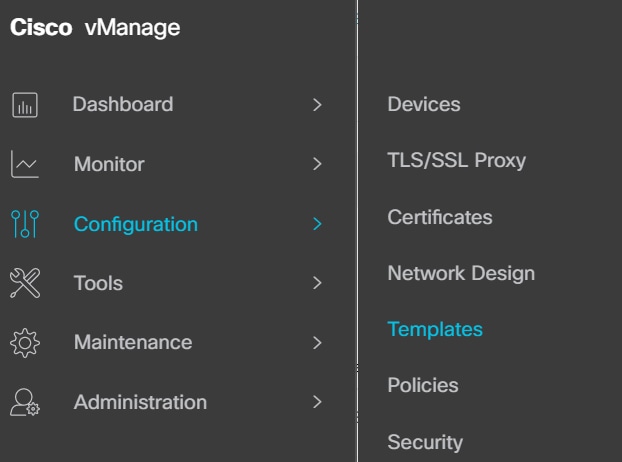Screen dimensions: 622x462
Task: Expand the Administration submenu chevron
Action: pyautogui.click(x=317, y=402)
